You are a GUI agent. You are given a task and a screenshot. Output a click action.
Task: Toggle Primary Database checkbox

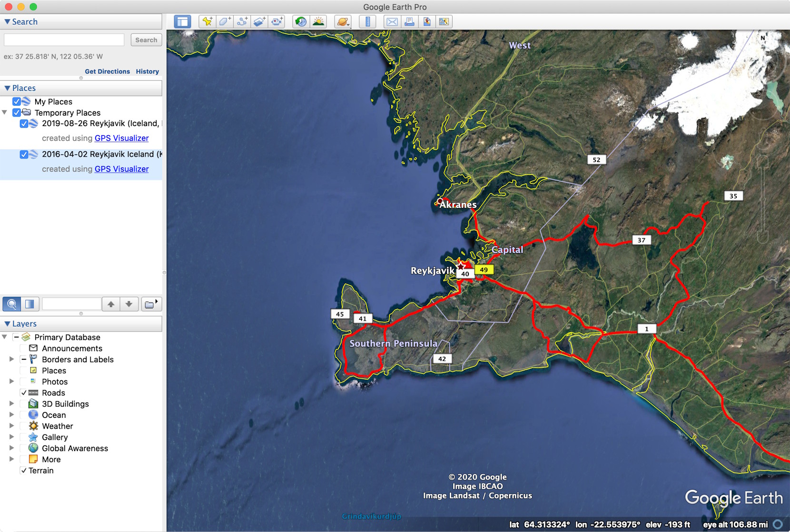point(16,337)
